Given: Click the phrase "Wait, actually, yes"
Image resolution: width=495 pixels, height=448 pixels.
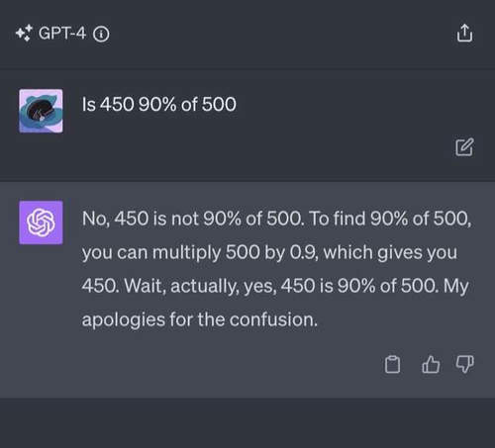Looking at the screenshot, I should 201,286.
